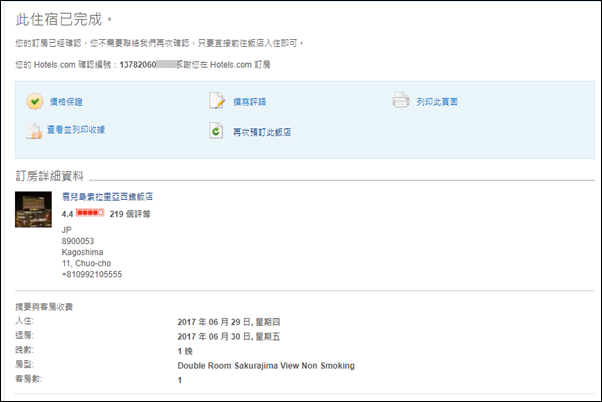Image resolution: width=602 pixels, height=402 pixels.
Task: Open the hotel photo thumbnail
Action: (33, 209)
